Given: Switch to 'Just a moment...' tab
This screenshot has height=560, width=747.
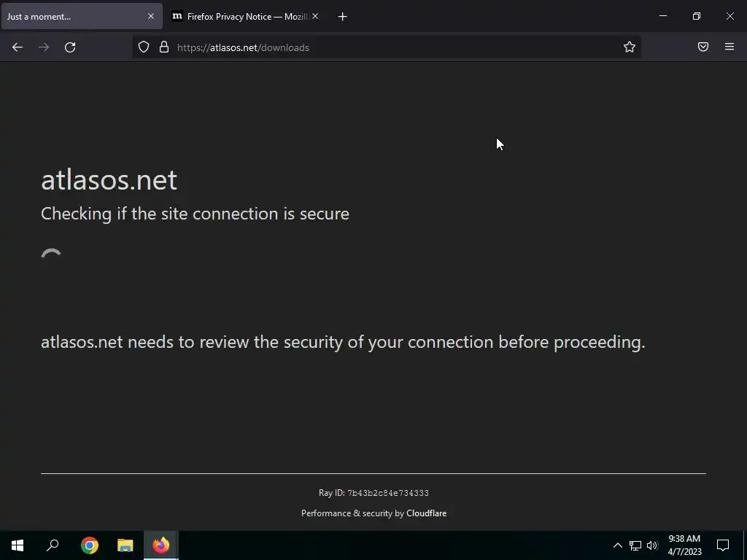Looking at the screenshot, I should click(x=82, y=16).
